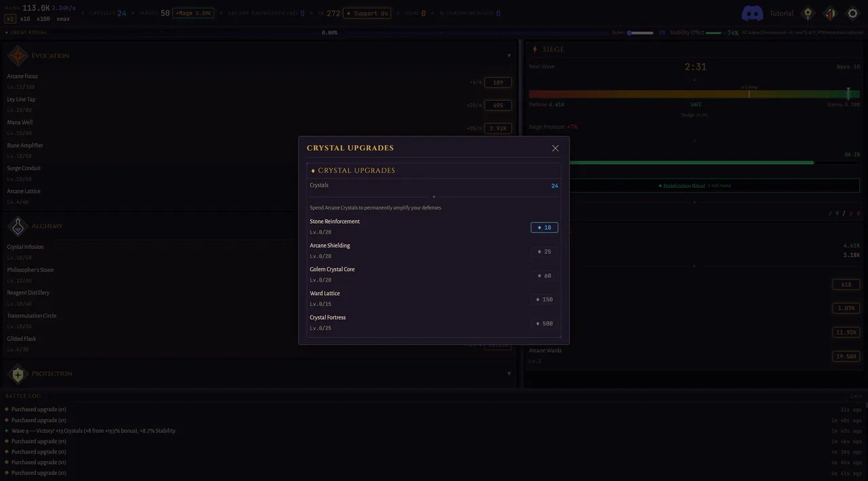Open the statistics chart icon
Screen dimensions: 868x481
(x=830, y=13)
